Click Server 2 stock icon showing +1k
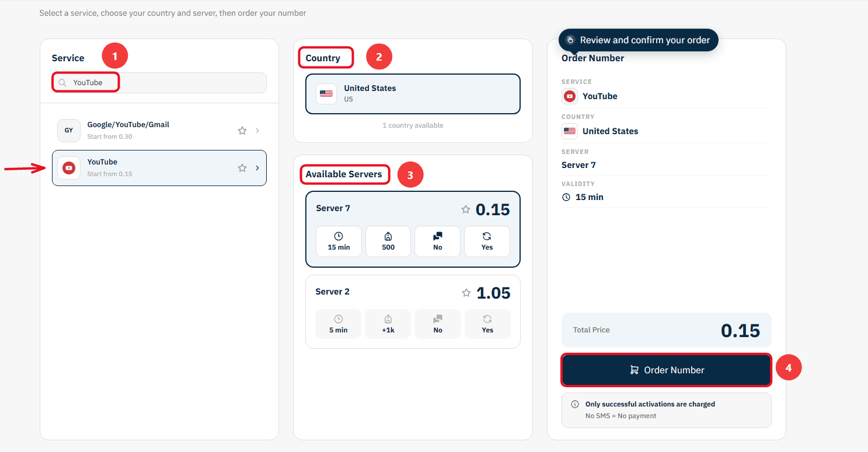The height and width of the screenshot is (452, 868). pyautogui.click(x=388, y=319)
